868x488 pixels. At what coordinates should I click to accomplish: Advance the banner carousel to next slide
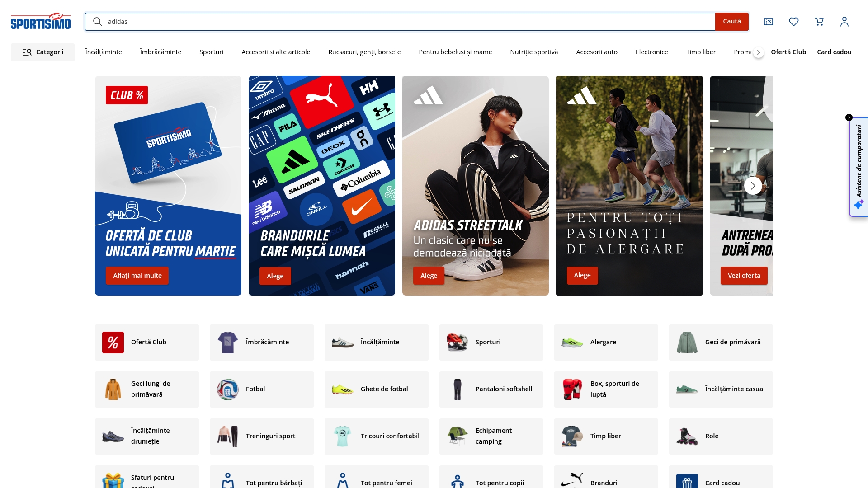[753, 186]
